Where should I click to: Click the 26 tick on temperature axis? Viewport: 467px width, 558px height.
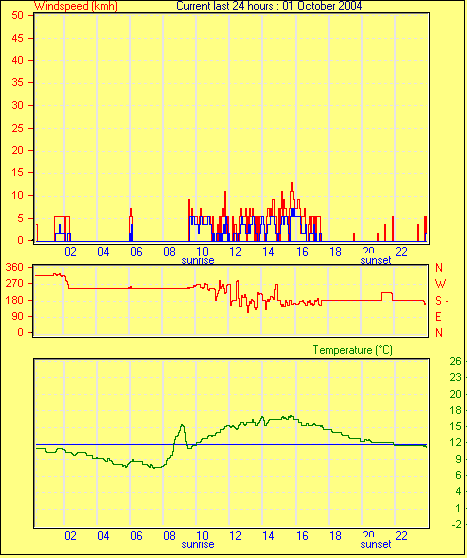pos(455,362)
